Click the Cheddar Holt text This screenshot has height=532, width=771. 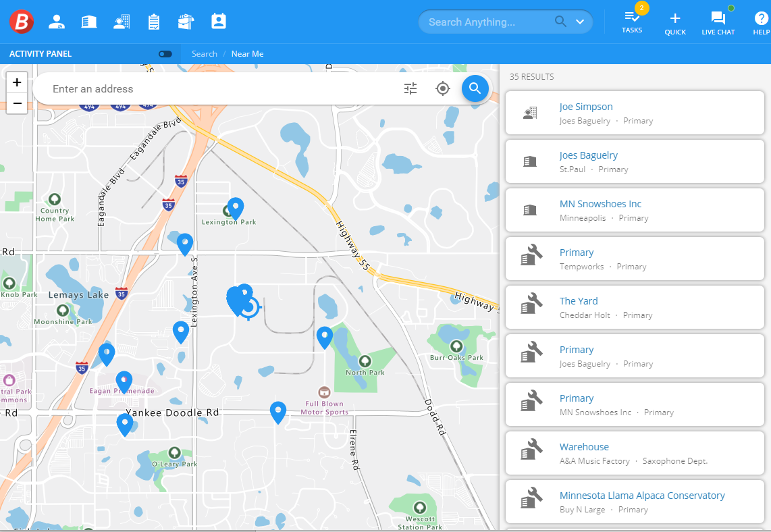tap(585, 315)
